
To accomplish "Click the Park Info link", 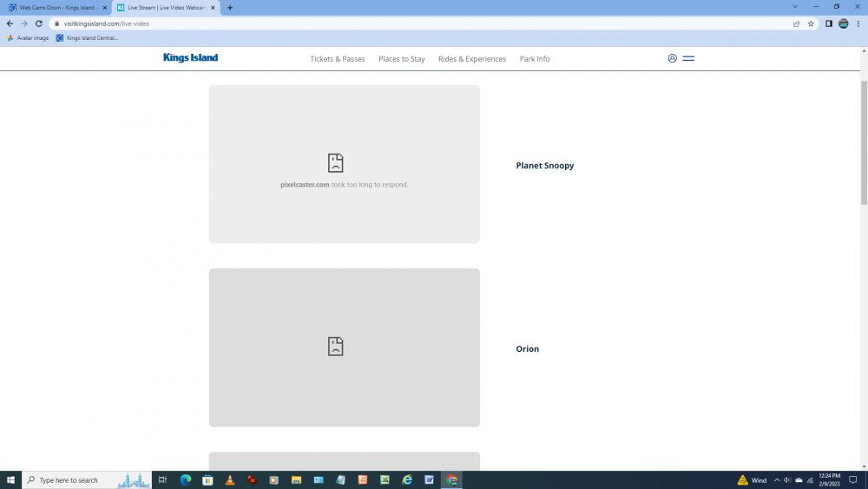I will (x=535, y=59).
